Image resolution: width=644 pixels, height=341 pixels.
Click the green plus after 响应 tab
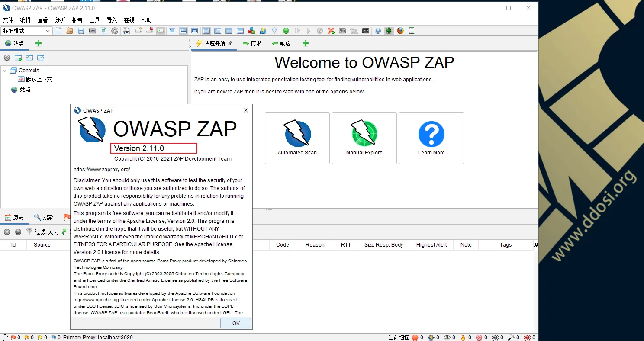306,43
